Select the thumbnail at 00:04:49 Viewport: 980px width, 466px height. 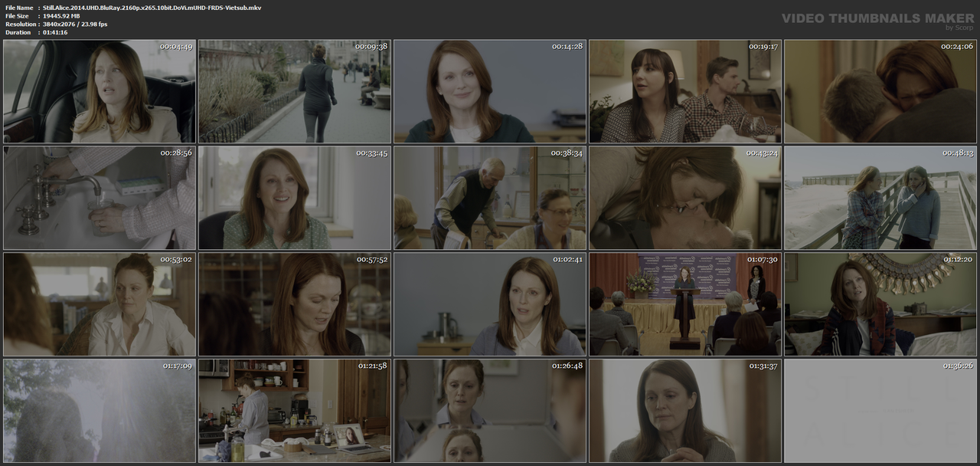100,92
